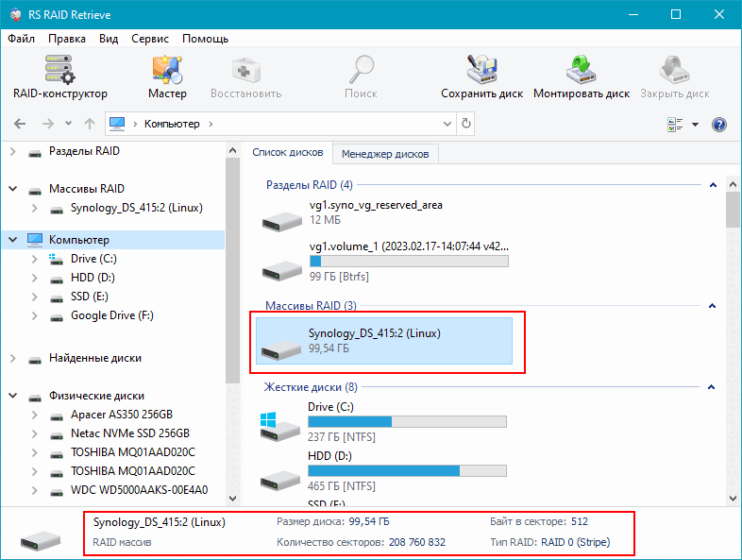Launch the Мастер wizard

point(167,76)
